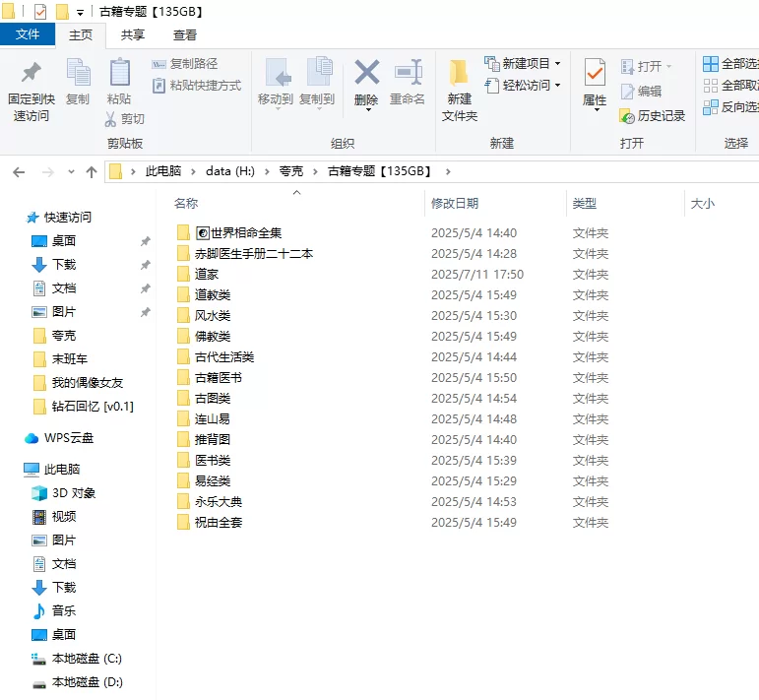The width and height of the screenshot is (759, 700).
Task: Click the 剪切 (Cut) scissors icon
Action: click(110, 119)
